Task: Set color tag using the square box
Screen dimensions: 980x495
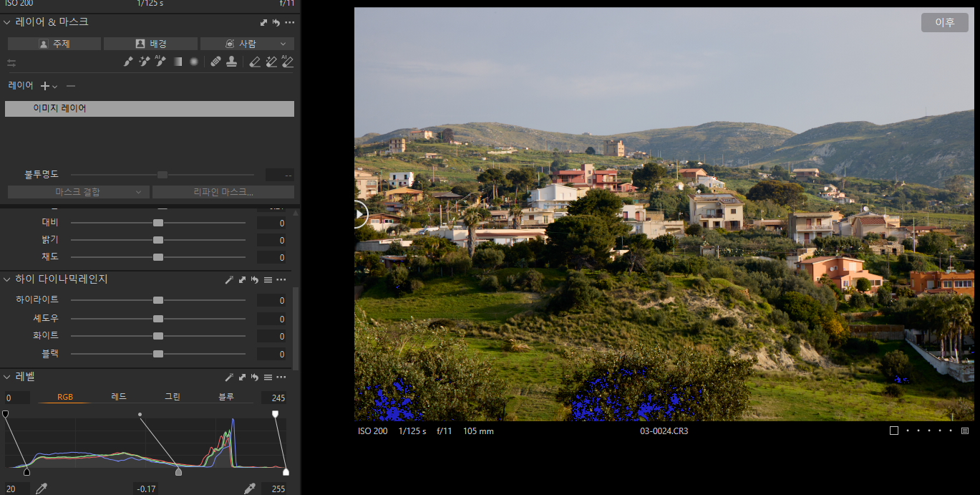Action: (894, 431)
